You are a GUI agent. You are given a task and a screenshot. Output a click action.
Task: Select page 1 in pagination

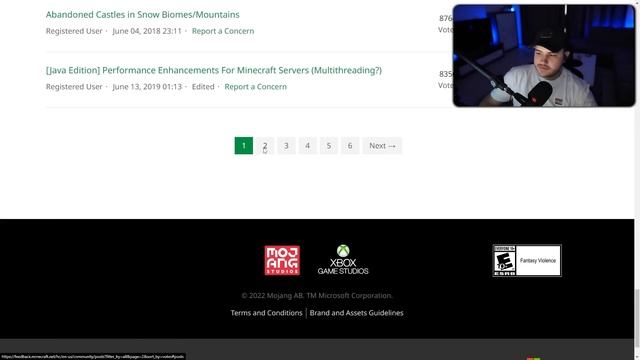pos(244,146)
